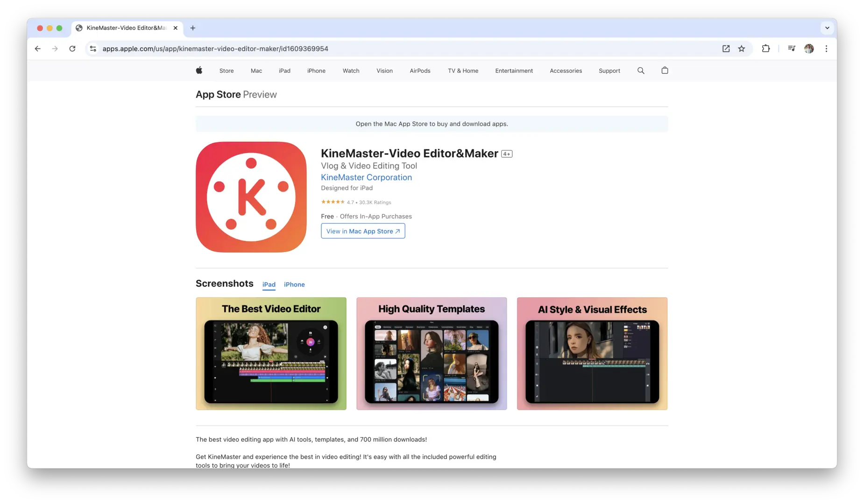Open the shopping bag icon
Screen dimensions: 864x504
tap(665, 70)
